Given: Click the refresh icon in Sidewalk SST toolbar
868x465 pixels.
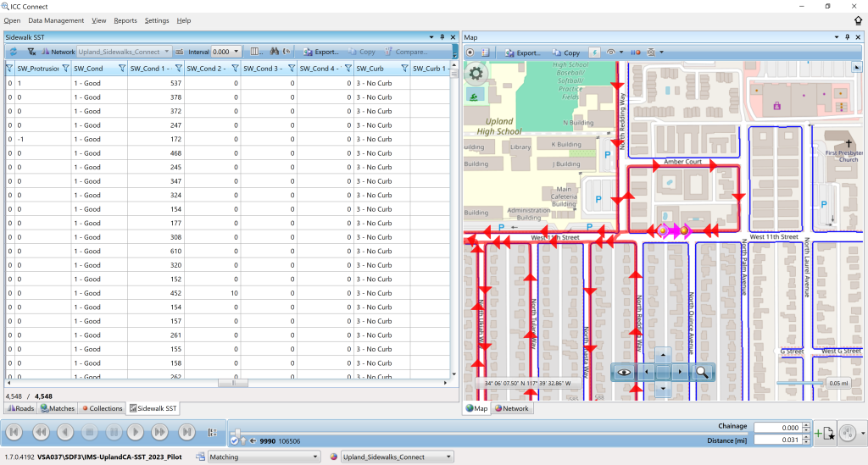Looking at the screenshot, I should (14, 52).
